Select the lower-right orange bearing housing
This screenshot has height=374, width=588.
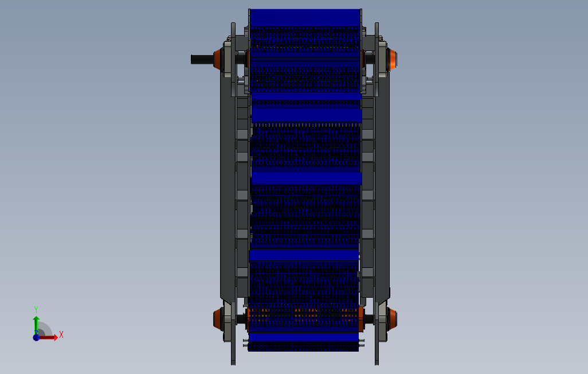click(x=391, y=319)
